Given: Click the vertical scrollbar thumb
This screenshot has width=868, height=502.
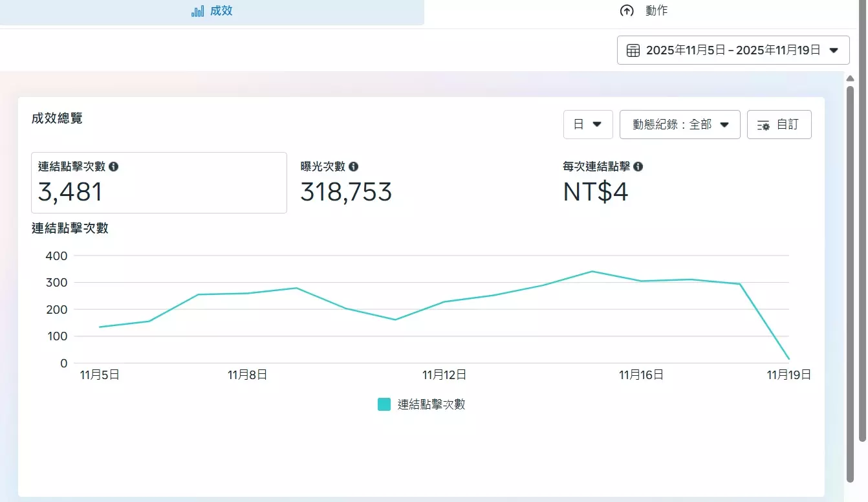Looking at the screenshot, I should pyautogui.click(x=851, y=278).
